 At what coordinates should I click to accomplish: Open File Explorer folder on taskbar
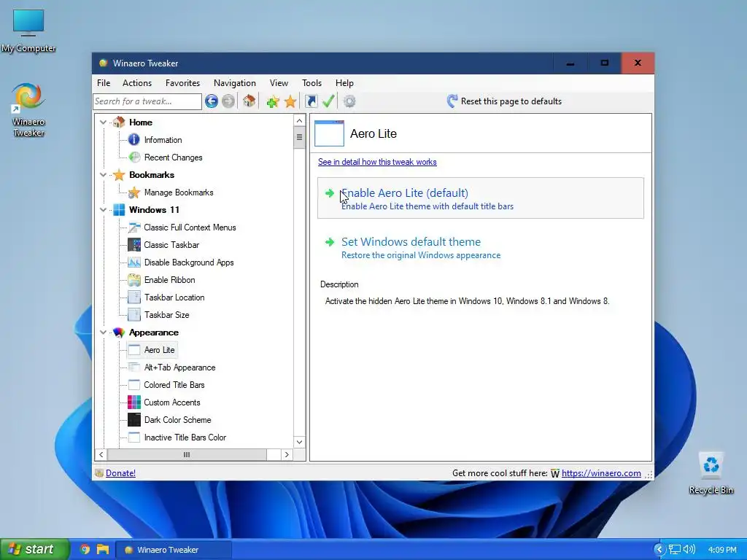click(102, 550)
